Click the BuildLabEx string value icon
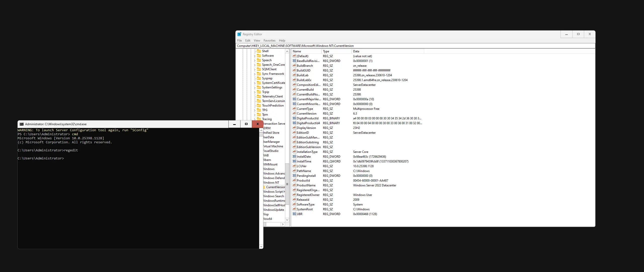Image resolution: width=644 pixels, height=272 pixels. tap(294, 80)
